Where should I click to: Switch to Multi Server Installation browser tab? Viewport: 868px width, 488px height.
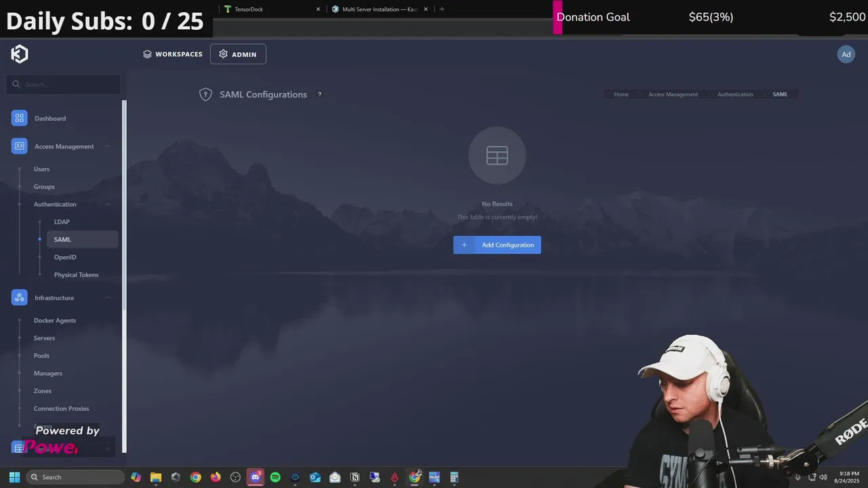point(378,9)
